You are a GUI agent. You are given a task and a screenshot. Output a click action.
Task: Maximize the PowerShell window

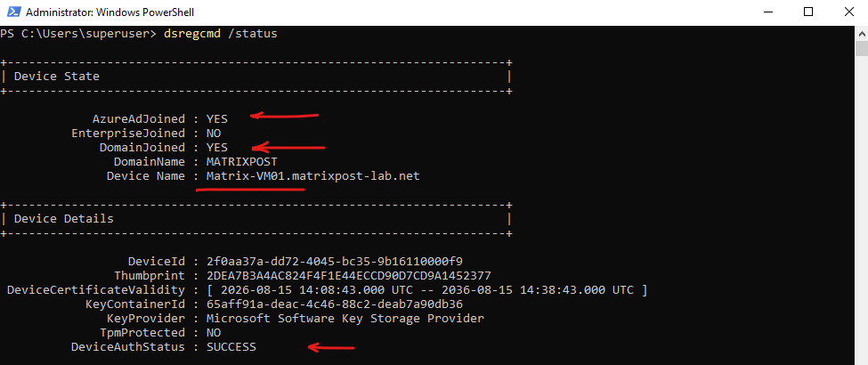tap(808, 12)
